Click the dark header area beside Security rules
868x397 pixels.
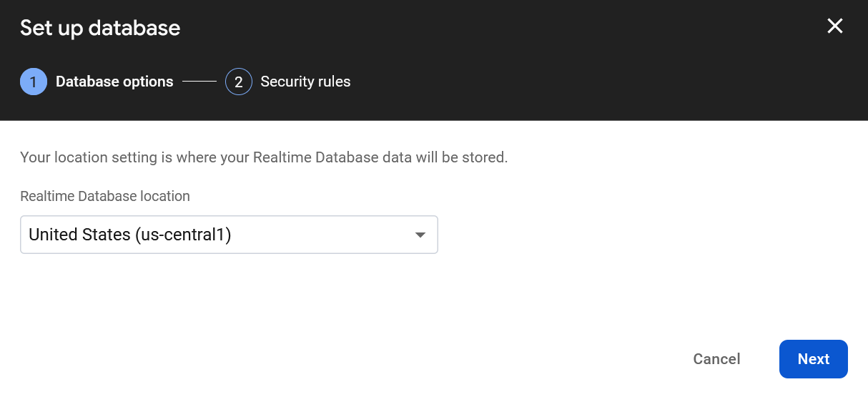click(x=572, y=82)
